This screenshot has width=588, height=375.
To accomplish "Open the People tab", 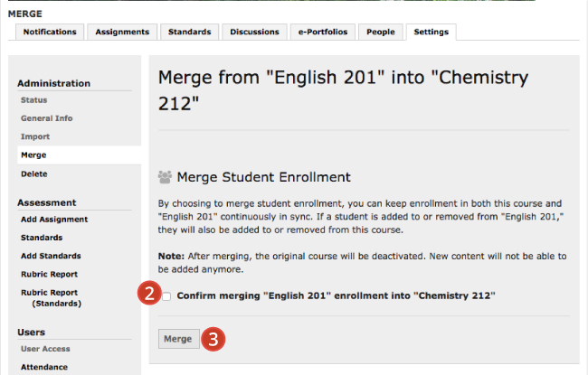I will pyautogui.click(x=381, y=32).
